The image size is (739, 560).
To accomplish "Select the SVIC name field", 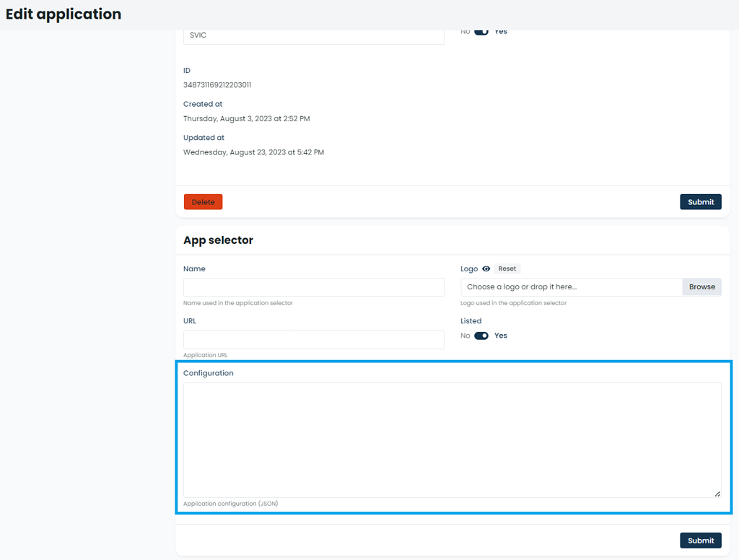I will point(314,35).
